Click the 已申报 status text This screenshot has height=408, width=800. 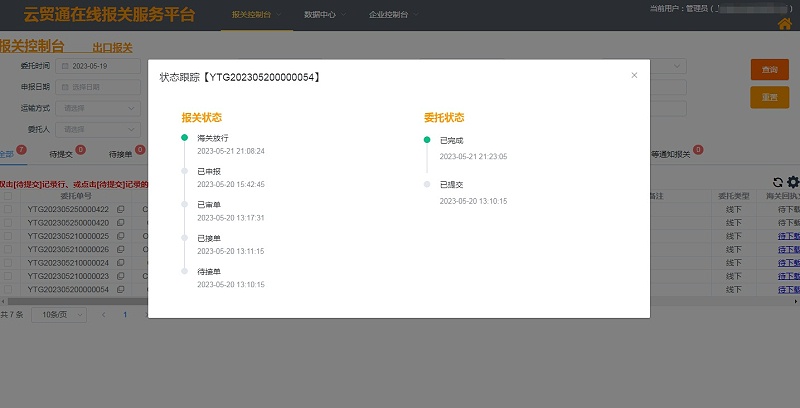click(x=209, y=171)
